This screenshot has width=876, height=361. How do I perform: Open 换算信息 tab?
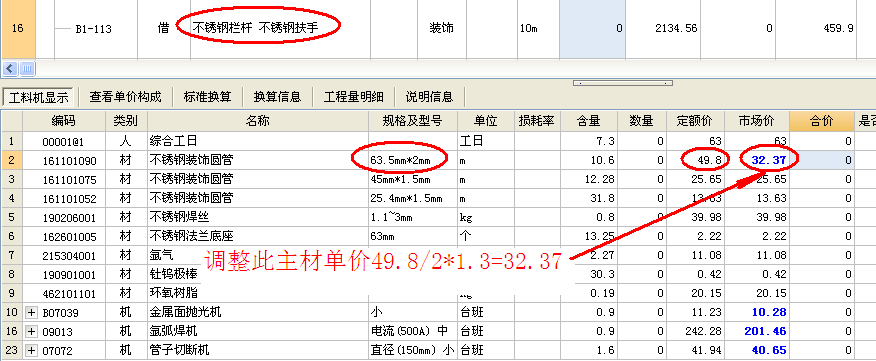tap(277, 97)
